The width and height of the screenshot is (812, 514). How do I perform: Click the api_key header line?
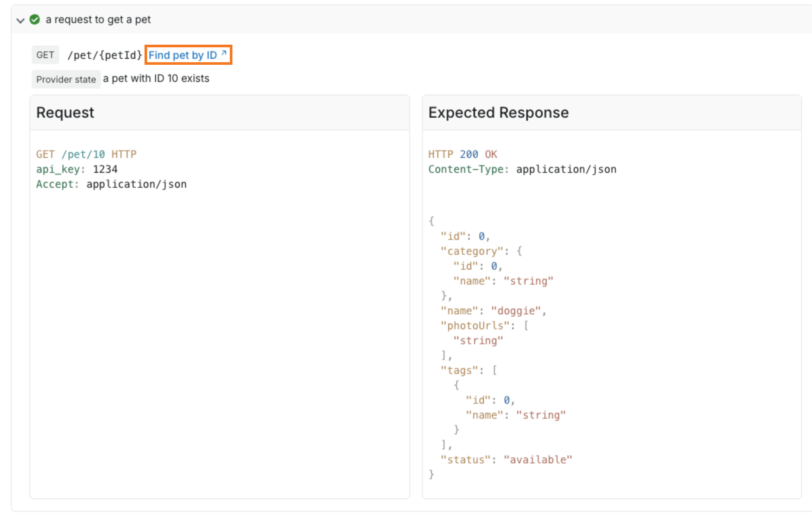tap(77, 169)
